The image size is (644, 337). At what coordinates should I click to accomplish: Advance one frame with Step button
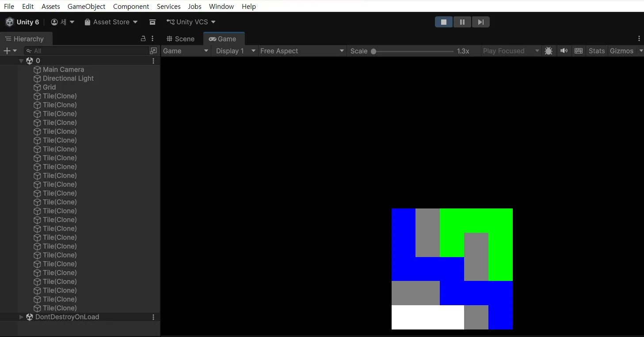click(x=481, y=22)
